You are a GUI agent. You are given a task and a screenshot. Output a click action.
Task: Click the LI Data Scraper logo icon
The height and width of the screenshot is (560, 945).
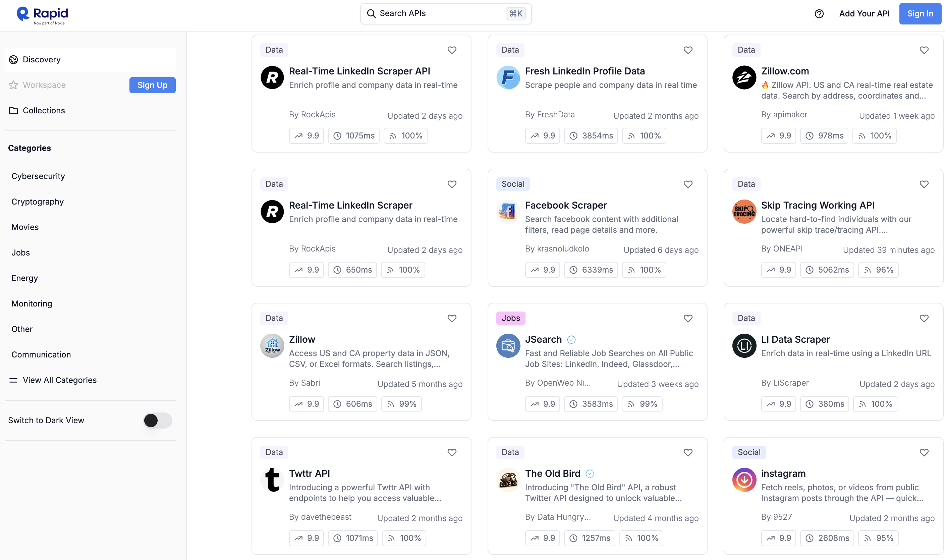pos(744,345)
